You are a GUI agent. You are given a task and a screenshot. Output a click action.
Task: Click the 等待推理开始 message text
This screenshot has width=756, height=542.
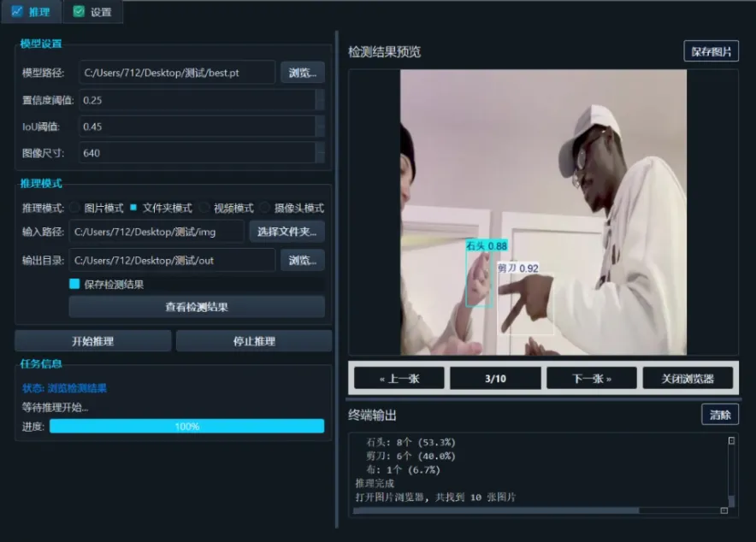tap(55, 408)
